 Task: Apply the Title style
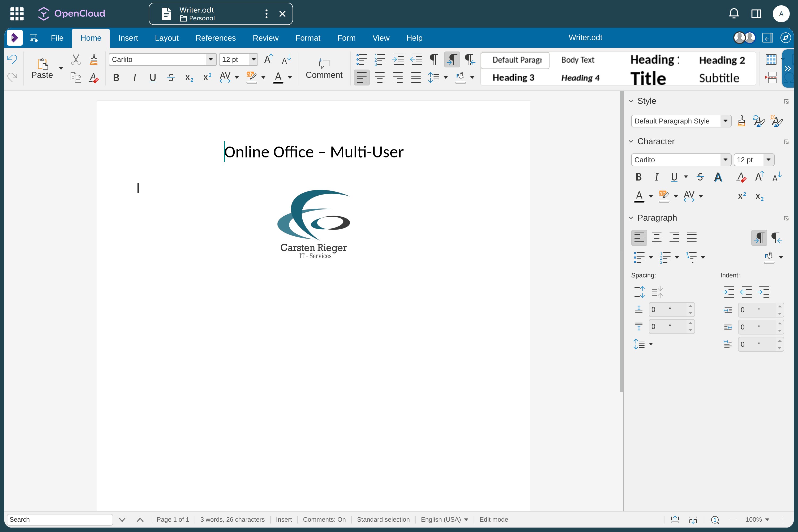click(648, 78)
